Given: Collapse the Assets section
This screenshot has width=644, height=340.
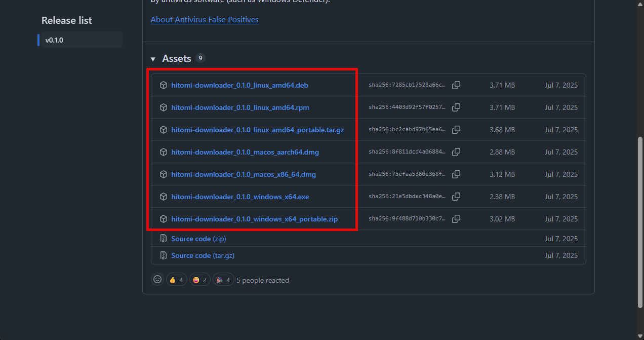Looking at the screenshot, I should click(153, 59).
